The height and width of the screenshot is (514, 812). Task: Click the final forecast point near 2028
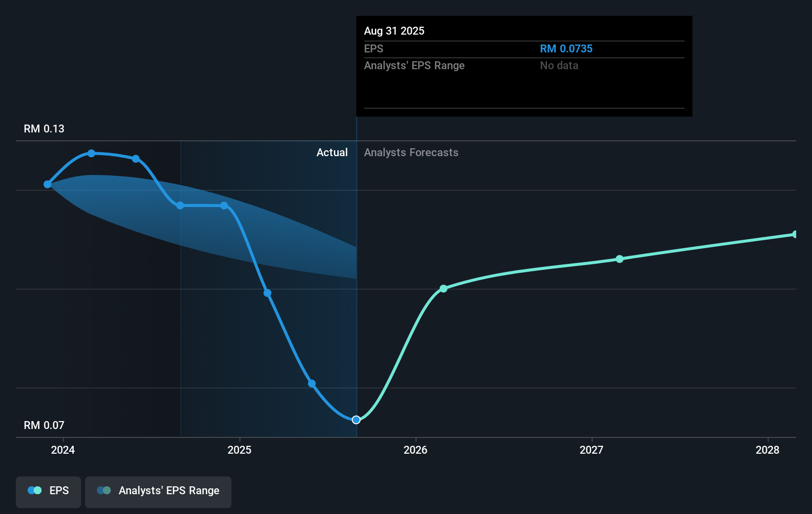[795, 234]
